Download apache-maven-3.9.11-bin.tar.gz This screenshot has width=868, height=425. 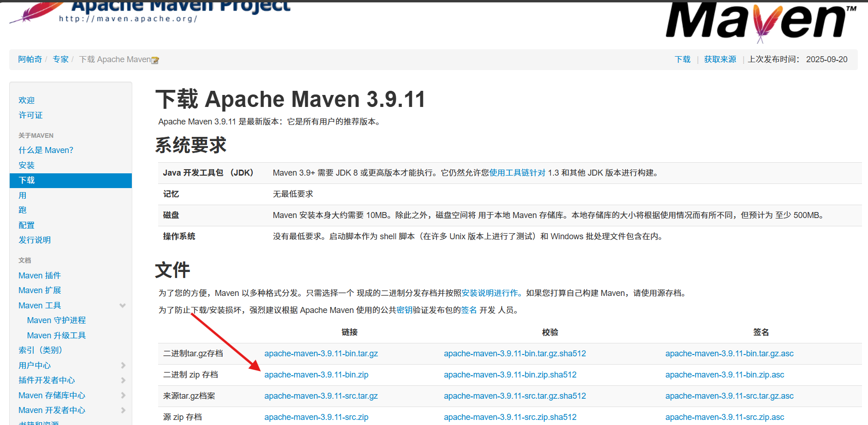[x=321, y=354]
